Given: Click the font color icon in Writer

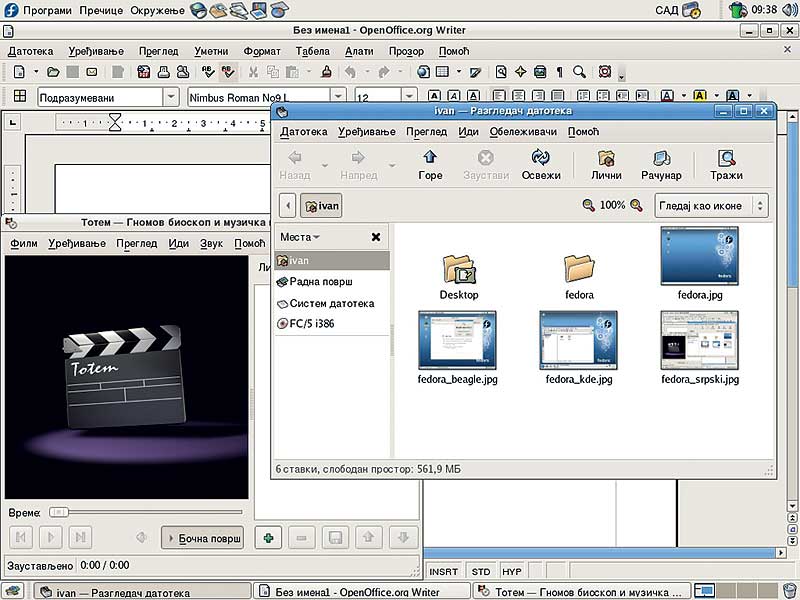Looking at the screenshot, I should [667, 95].
